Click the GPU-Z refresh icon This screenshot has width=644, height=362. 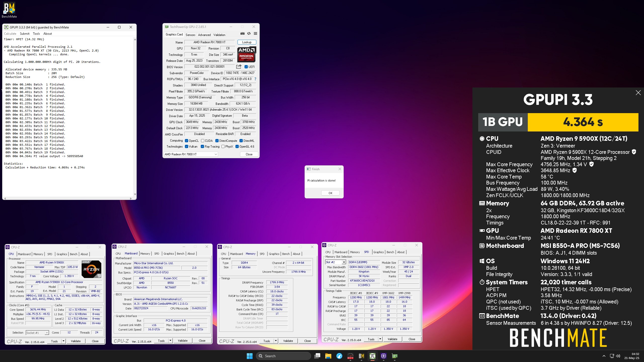tap(249, 33)
